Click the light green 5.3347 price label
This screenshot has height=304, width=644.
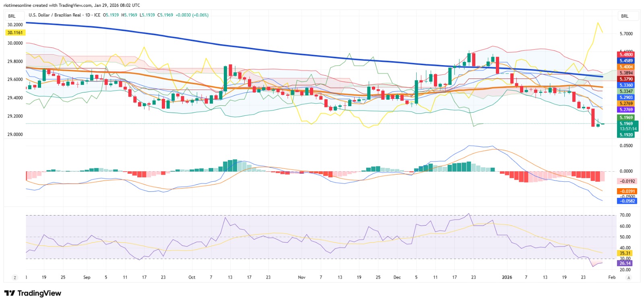(626, 91)
